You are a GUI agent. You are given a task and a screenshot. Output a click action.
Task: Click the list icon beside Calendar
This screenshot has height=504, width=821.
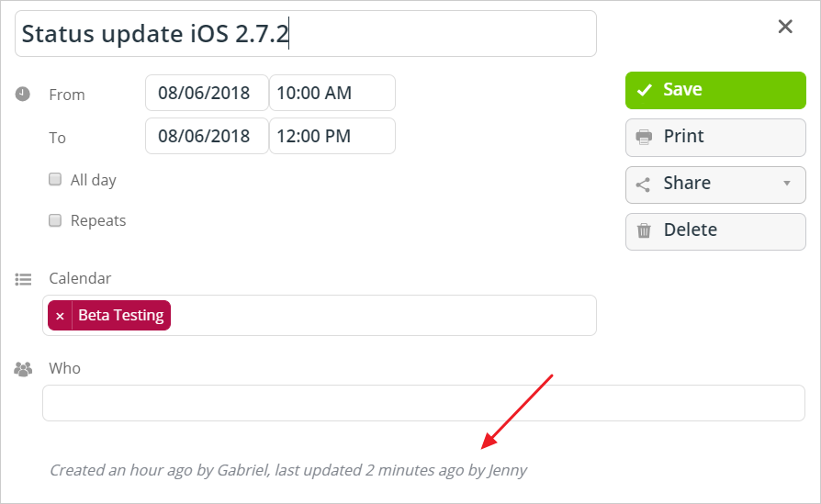point(23,279)
